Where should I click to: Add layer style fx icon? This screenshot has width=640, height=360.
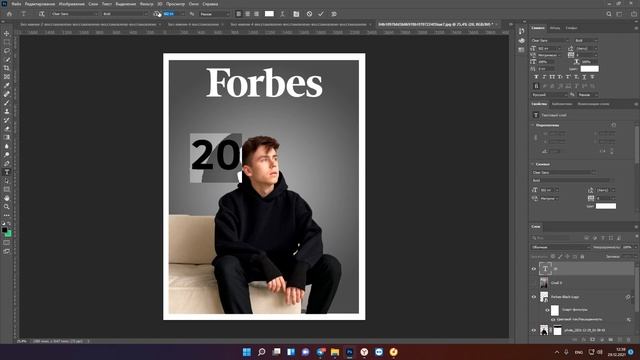click(584, 340)
